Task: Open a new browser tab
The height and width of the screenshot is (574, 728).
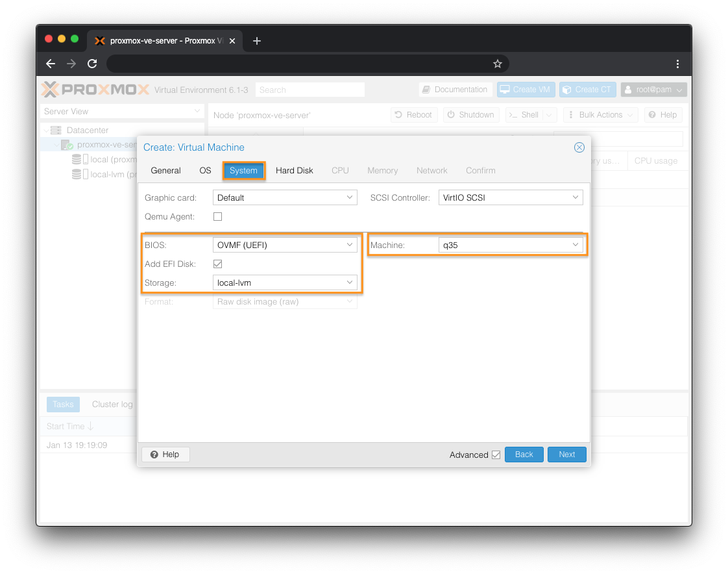Action: [x=257, y=41]
